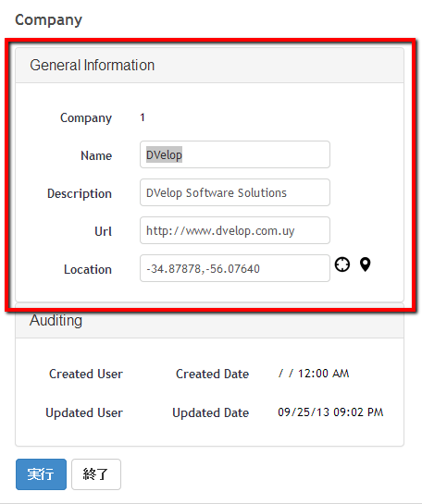
Task: Click the crosshair current-location icon
Action: 342,264
